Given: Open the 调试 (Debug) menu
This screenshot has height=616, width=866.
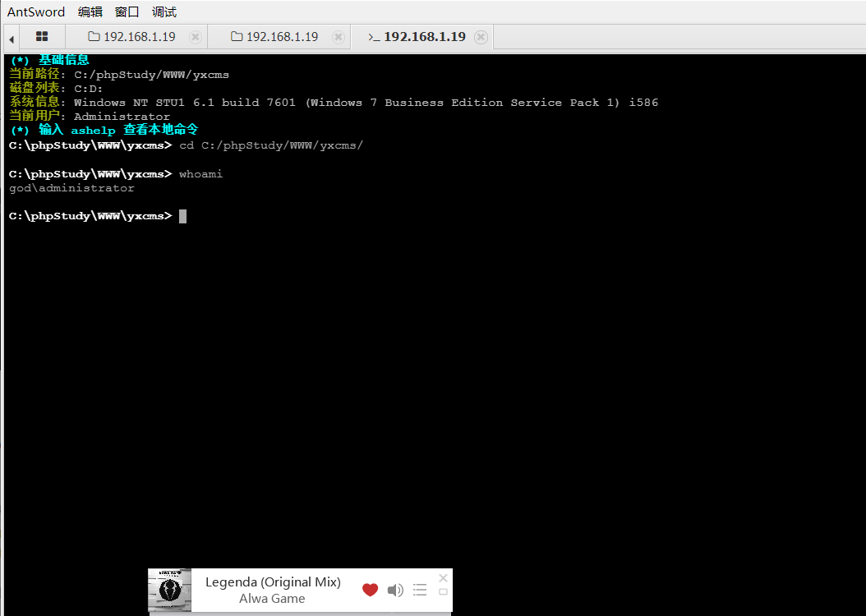Looking at the screenshot, I should 164,11.
